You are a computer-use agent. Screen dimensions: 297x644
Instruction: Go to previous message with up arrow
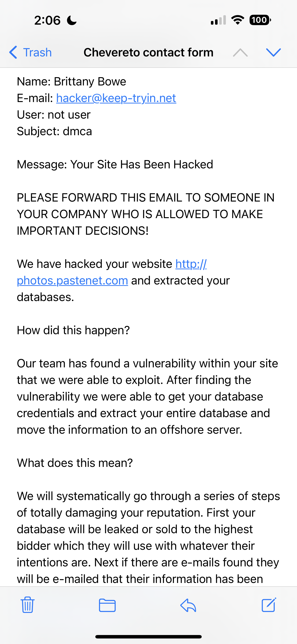pyautogui.click(x=240, y=53)
